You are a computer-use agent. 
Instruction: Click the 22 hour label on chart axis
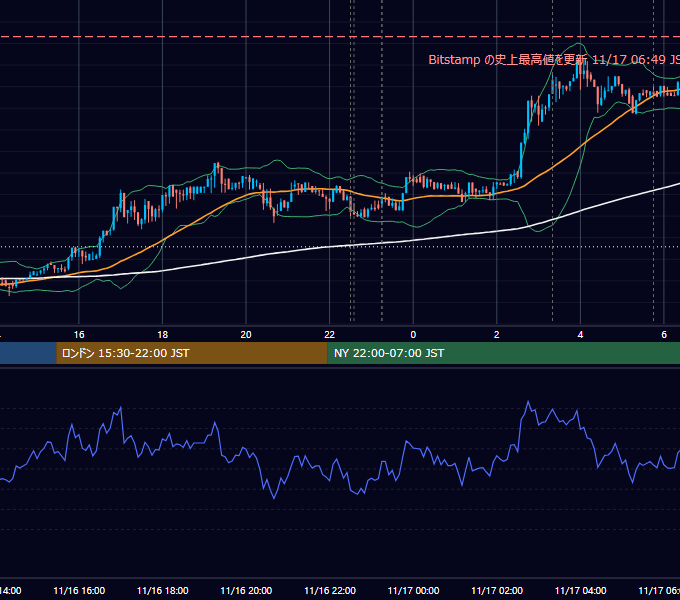(x=330, y=335)
